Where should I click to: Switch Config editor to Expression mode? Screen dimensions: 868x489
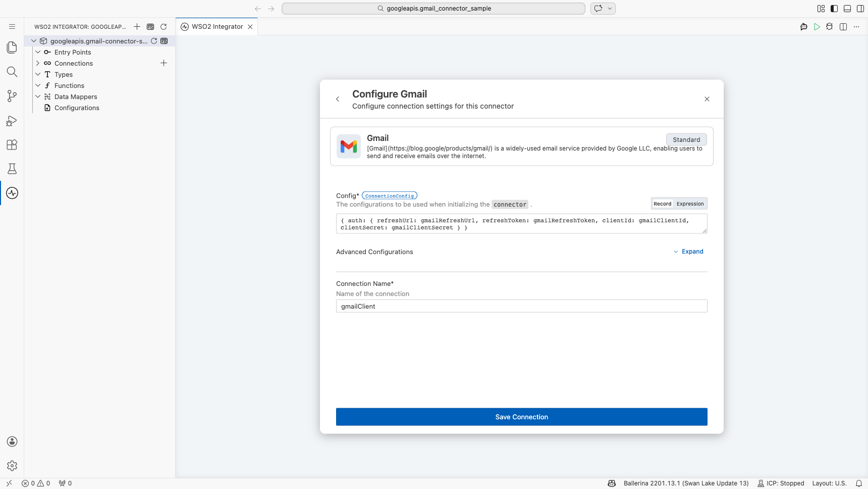(690, 204)
